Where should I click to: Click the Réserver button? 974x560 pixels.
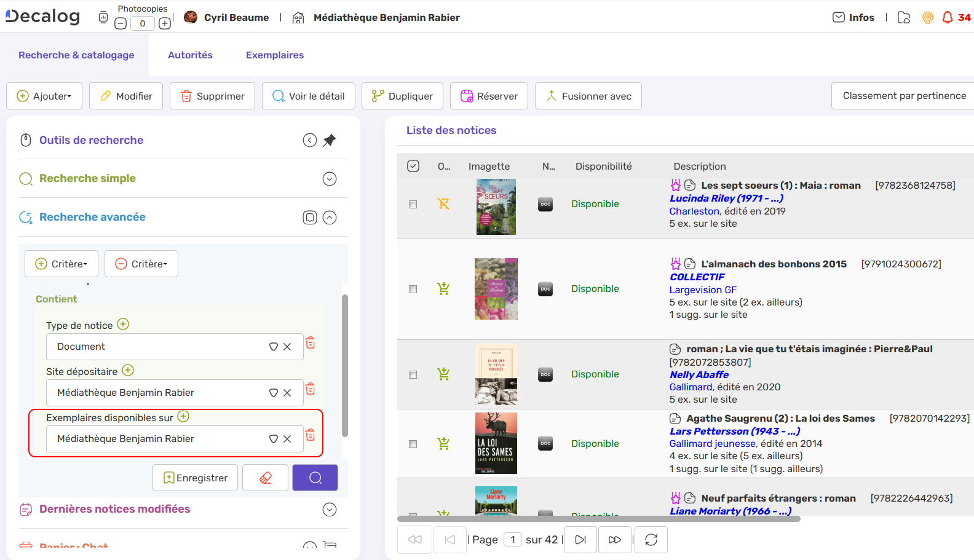(x=489, y=96)
